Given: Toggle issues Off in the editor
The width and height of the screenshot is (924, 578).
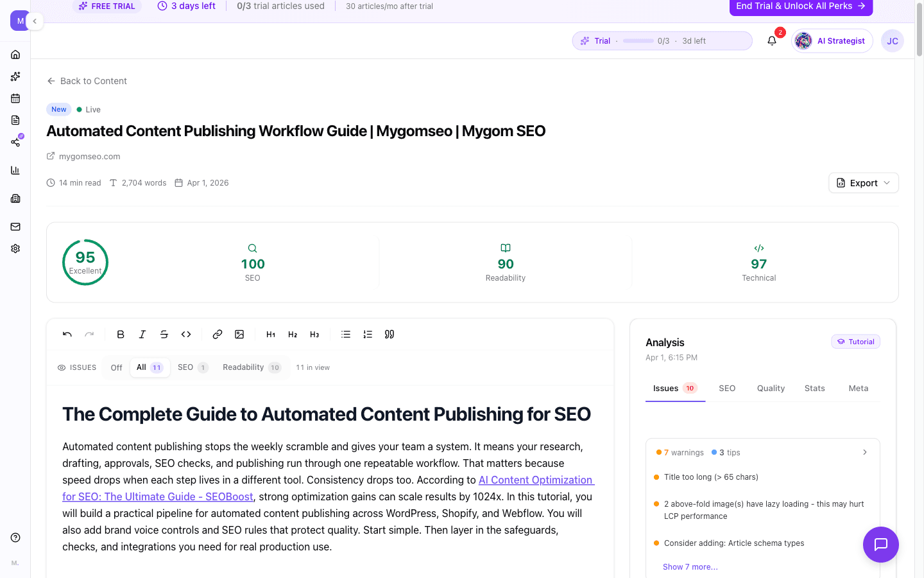Looking at the screenshot, I should tap(116, 367).
